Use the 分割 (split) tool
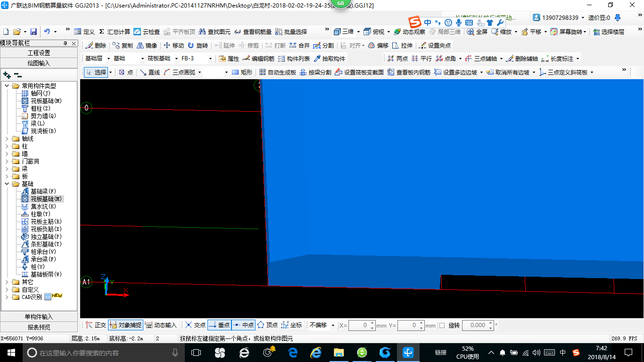The width and height of the screenshot is (644, 362). coord(323,46)
